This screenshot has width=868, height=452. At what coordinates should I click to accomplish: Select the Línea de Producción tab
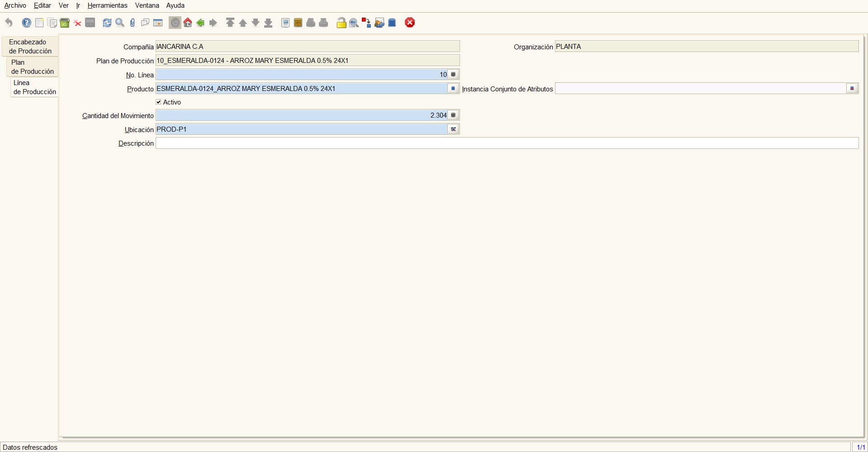pyautogui.click(x=35, y=87)
